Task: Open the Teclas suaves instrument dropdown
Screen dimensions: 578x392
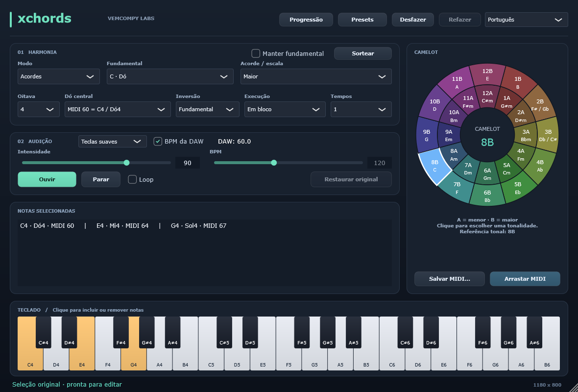Action: click(113, 141)
